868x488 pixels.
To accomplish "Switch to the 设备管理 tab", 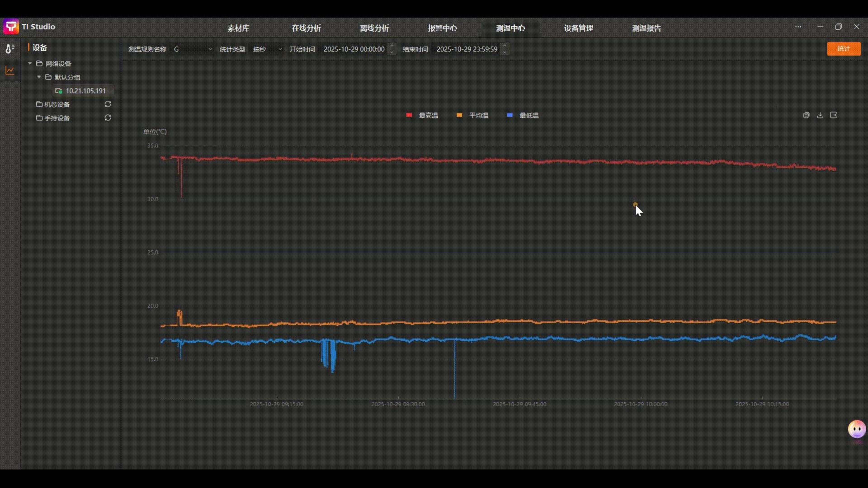I will coord(578,28).
